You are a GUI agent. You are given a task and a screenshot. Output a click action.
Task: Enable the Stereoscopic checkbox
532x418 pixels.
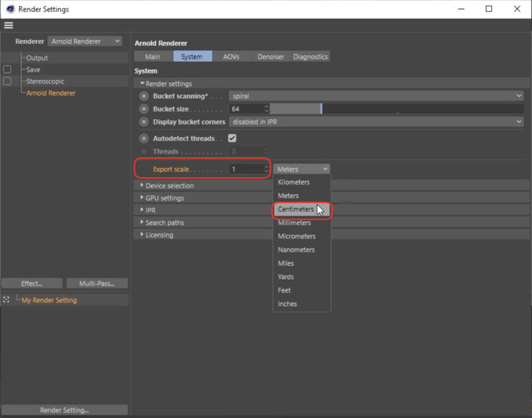tap(7, 81)
